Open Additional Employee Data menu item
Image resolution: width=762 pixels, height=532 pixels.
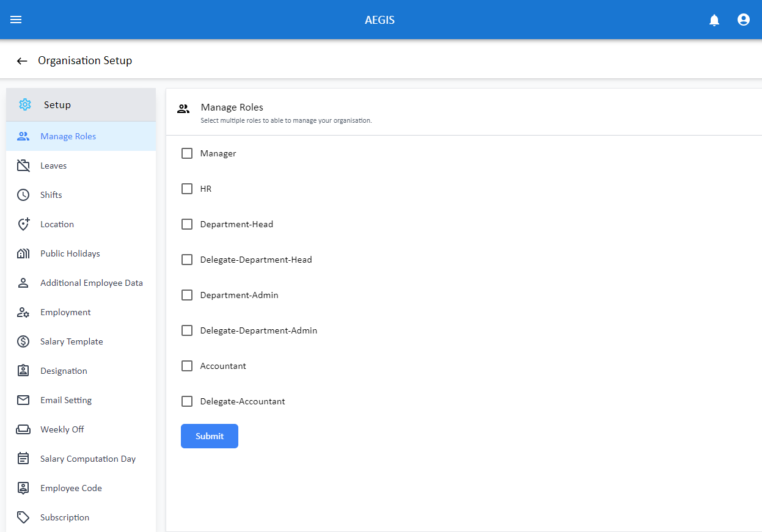[92, 283]
